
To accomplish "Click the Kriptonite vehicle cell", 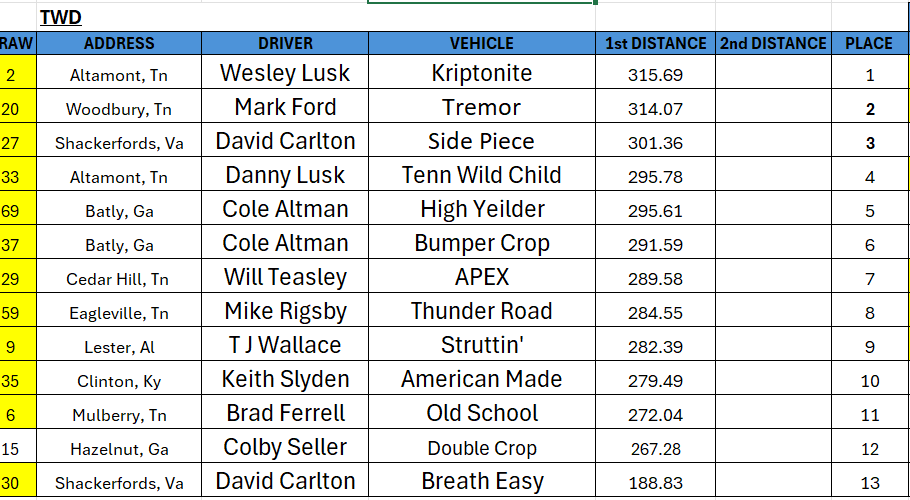I will pyautogui.click(x=482, y=73).
